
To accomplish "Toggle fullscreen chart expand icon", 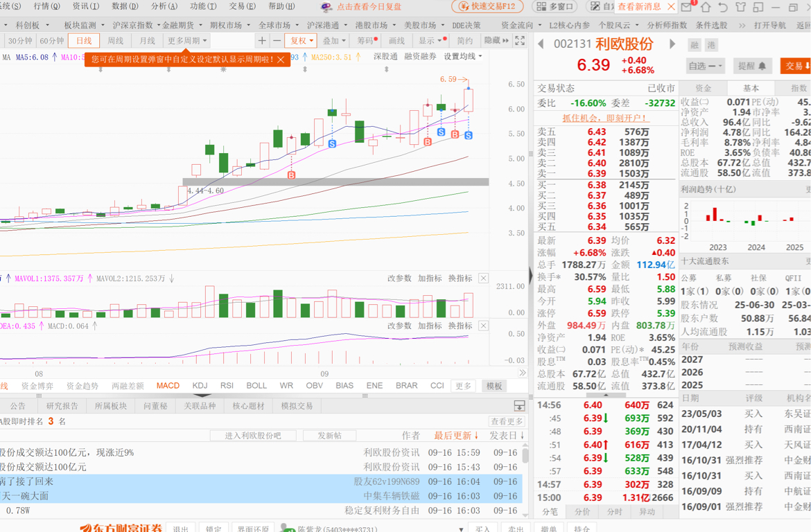I will tap(520, 40).
